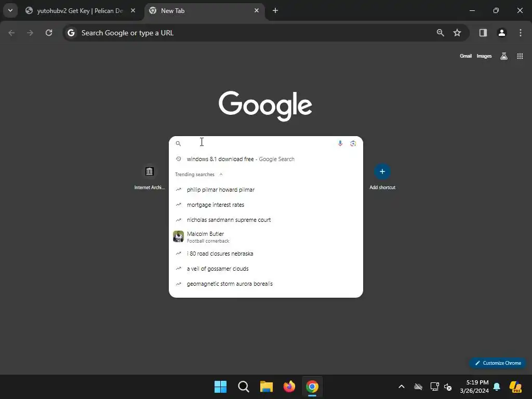Start voice search with microphone icon
Screen dimensions: 532x399
[340, 143]
